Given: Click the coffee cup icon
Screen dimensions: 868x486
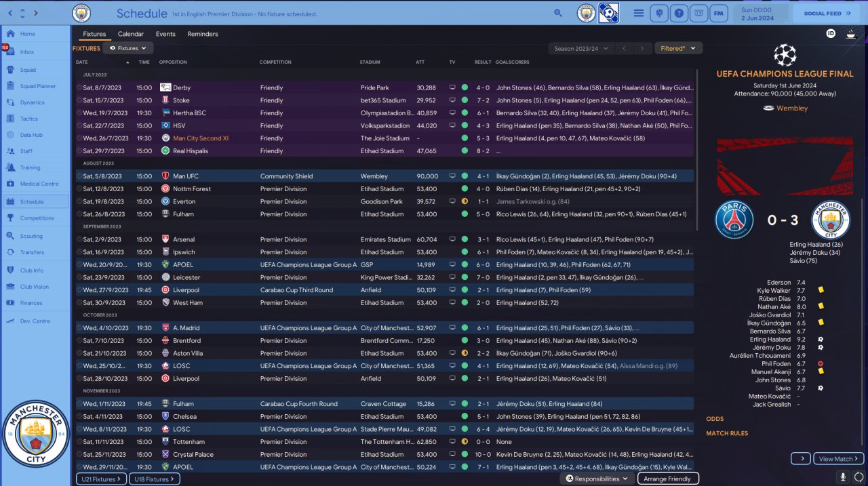Looking at the screenshot, I should [850, 33].
